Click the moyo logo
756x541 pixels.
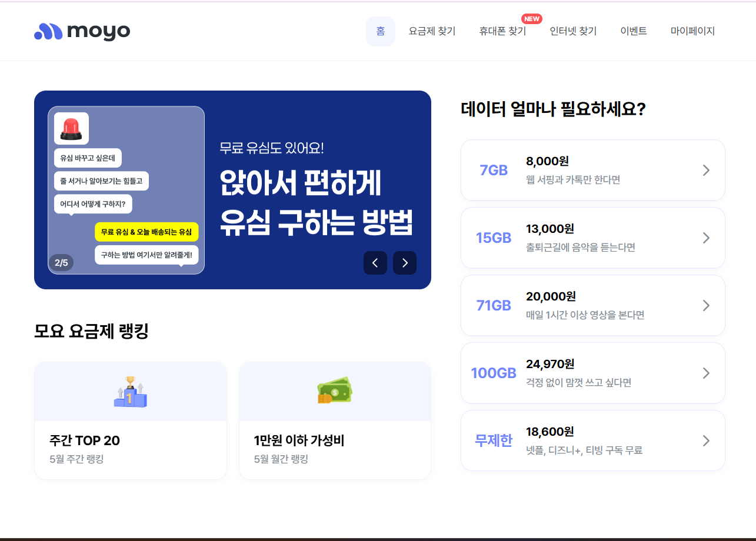pos(82,31)
